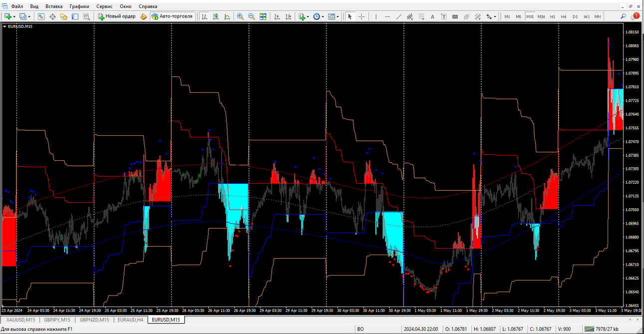The image size is (644, 334).
Task: Select the M15 timeframe button
Action: coord(530,16)
